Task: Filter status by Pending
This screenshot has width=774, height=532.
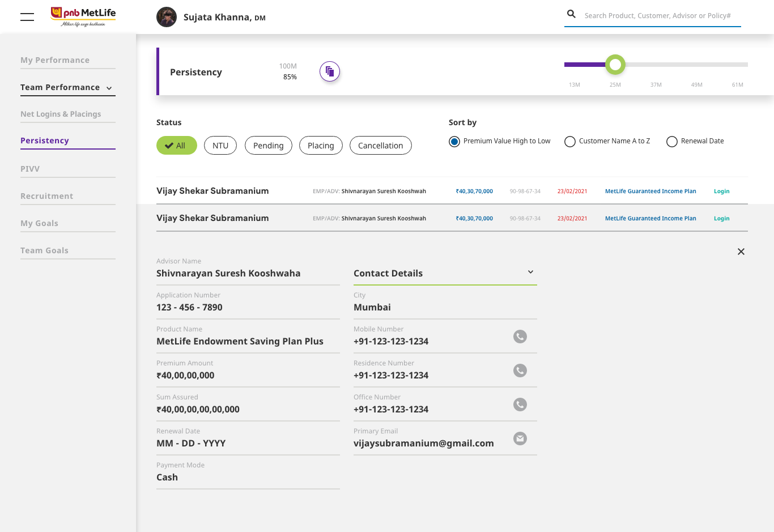Action: click(x=269, y=145)
